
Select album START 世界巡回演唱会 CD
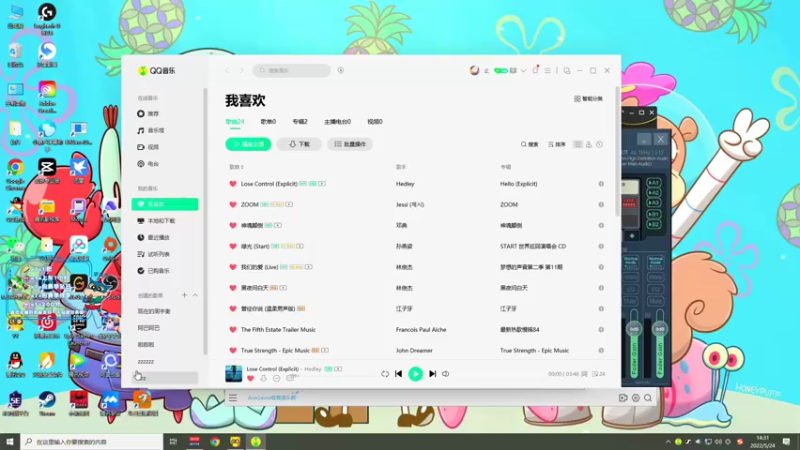pos(533,246)
